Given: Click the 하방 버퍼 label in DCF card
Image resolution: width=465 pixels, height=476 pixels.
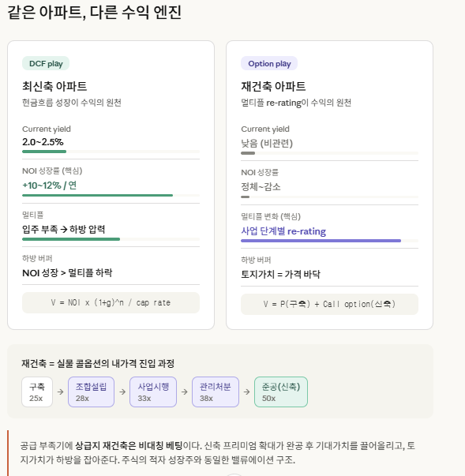Looking at the screenshot, I should coord(37,258).
